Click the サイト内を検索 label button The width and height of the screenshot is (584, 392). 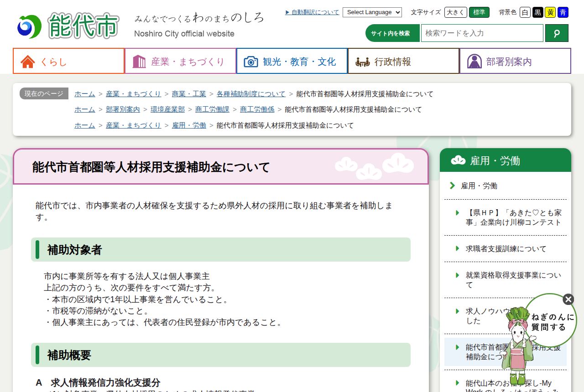392,33
